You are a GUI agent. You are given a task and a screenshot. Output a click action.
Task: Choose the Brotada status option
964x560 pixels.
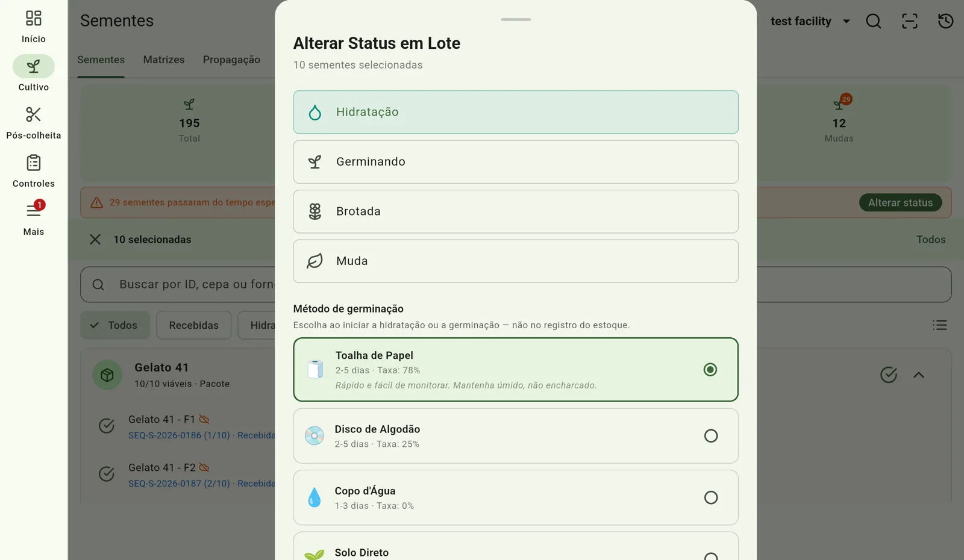click(x=516, y=211)
